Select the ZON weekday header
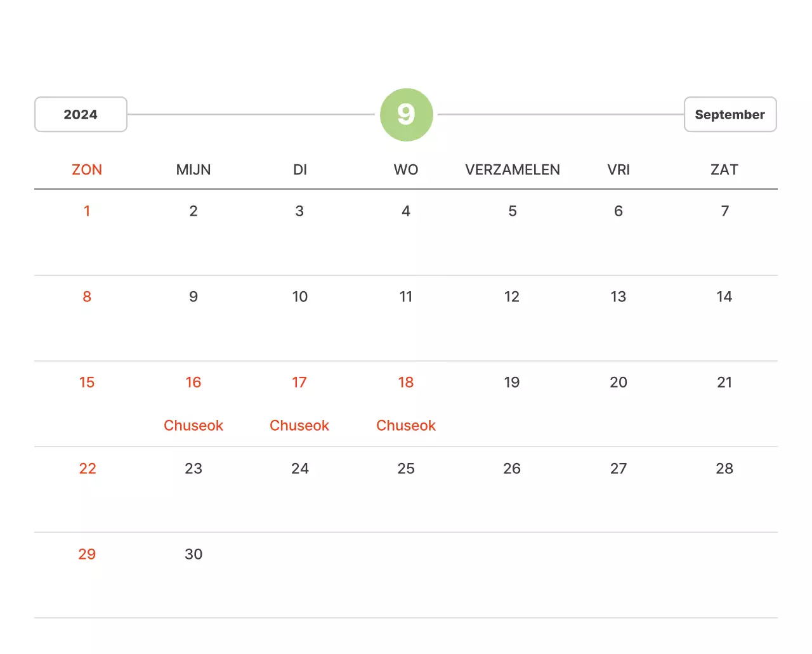The height and width of the screenshot is (654, 812). pos(87,170)
